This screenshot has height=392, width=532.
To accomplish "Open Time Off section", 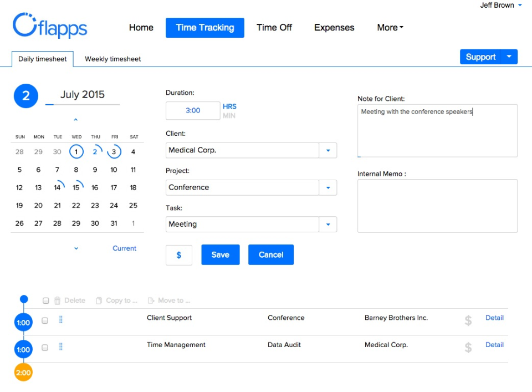I will (x=274, y=28).
